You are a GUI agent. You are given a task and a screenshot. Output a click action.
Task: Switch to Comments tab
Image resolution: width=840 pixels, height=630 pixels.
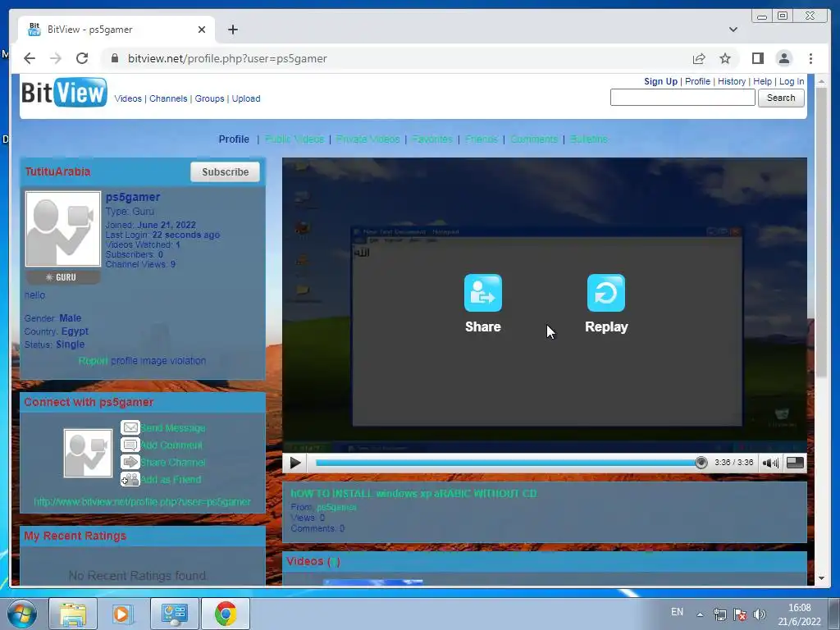coord(534,139)
